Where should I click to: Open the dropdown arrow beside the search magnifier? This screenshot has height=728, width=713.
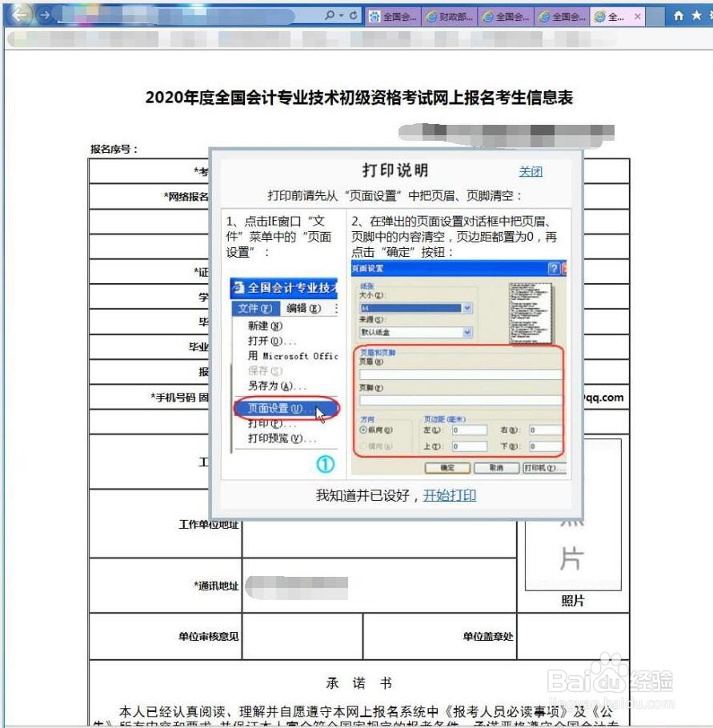pyautogui.click(x=342, y=16)
